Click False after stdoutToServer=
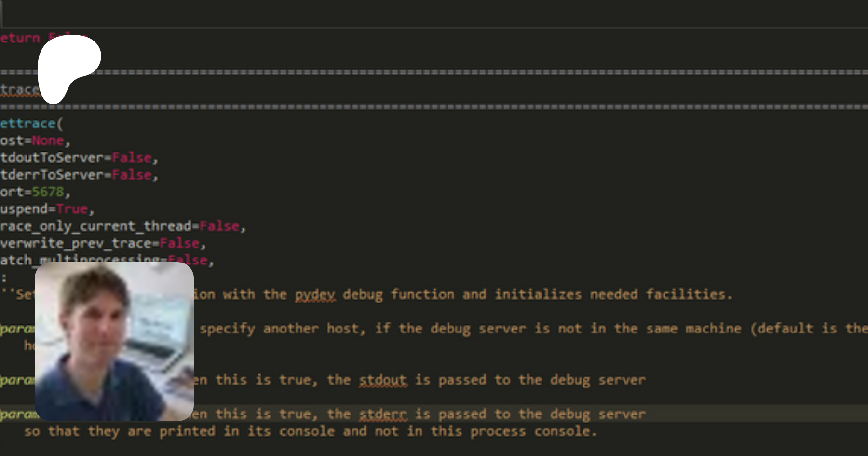This screenshot has width=868, height=456. click(132, 158)
